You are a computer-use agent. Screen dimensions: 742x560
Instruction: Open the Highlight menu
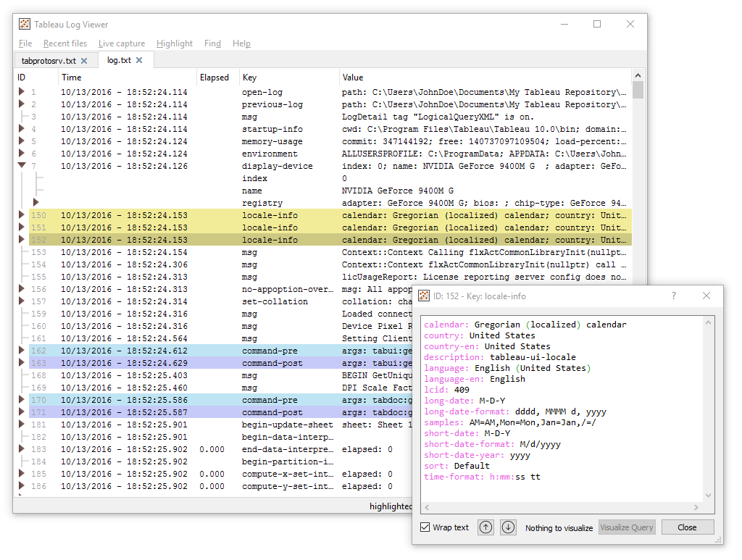(x=175, y=43)
